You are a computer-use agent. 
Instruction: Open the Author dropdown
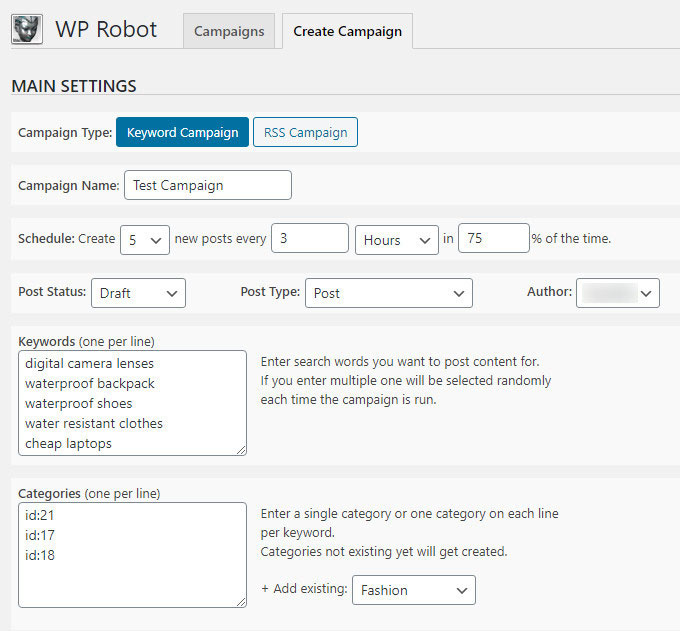617,293
